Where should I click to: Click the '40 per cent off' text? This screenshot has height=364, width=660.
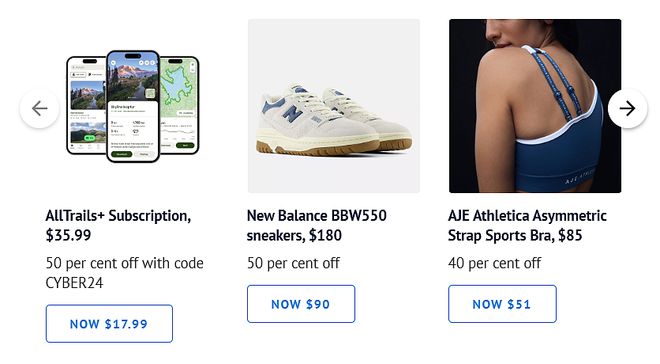point(495,263)
